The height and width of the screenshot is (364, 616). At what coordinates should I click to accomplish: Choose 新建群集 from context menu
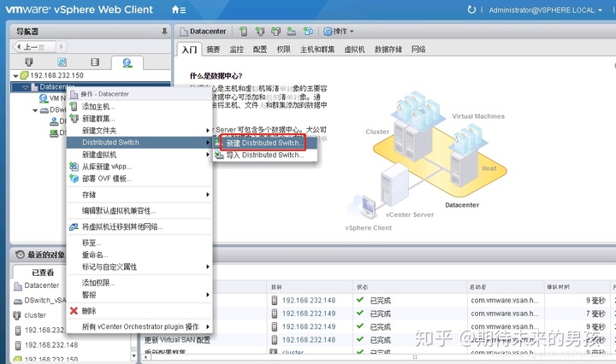[139, 119]
